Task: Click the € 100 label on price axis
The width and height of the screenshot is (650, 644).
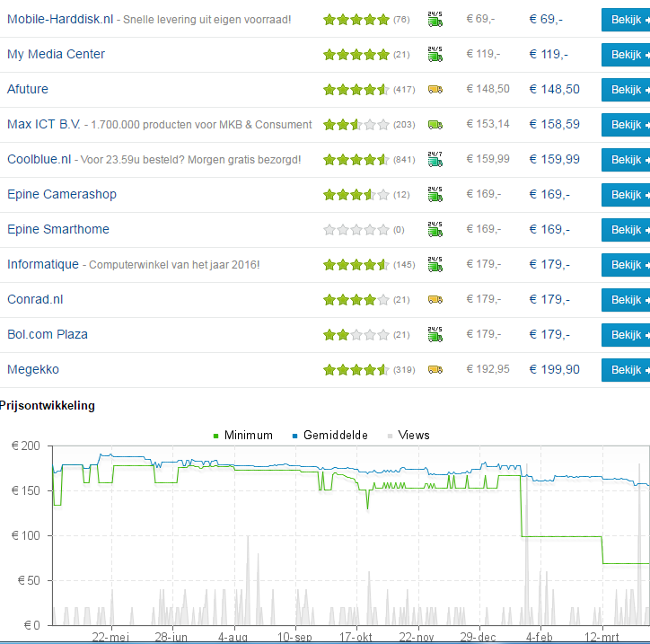Action: pyautogui.click(x=26, y=535)
